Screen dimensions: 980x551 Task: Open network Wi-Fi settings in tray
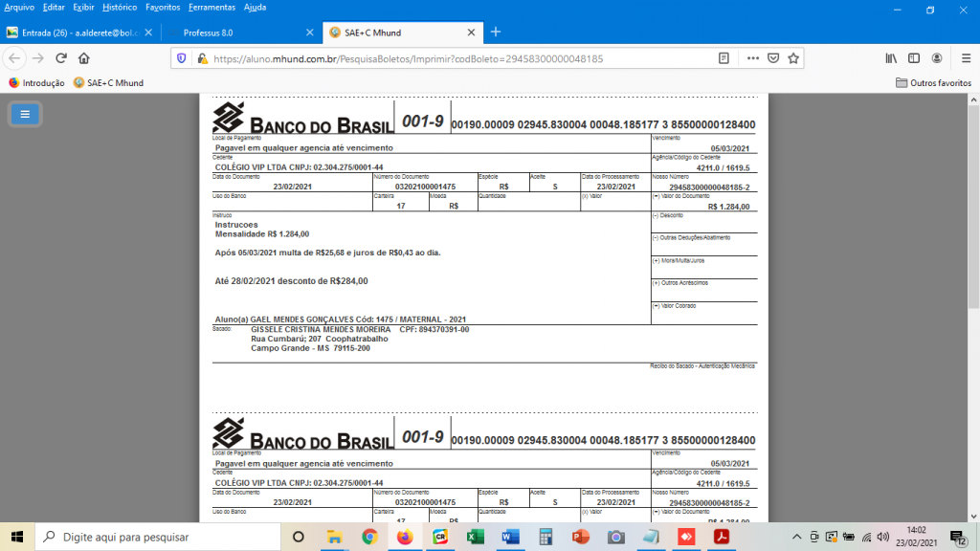[866, 537]
